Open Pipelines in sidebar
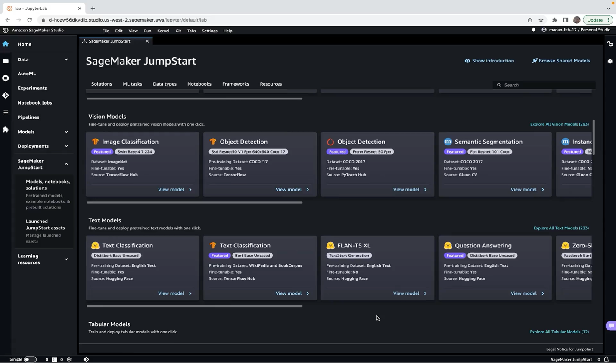 click(x=28, y=117)
